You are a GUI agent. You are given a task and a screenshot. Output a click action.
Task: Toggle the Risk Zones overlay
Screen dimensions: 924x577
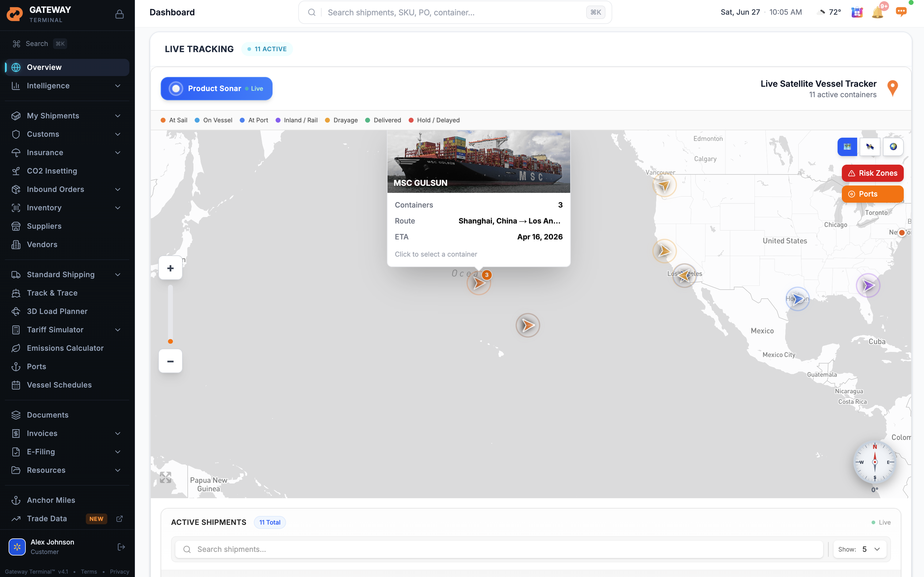point(872,173)
